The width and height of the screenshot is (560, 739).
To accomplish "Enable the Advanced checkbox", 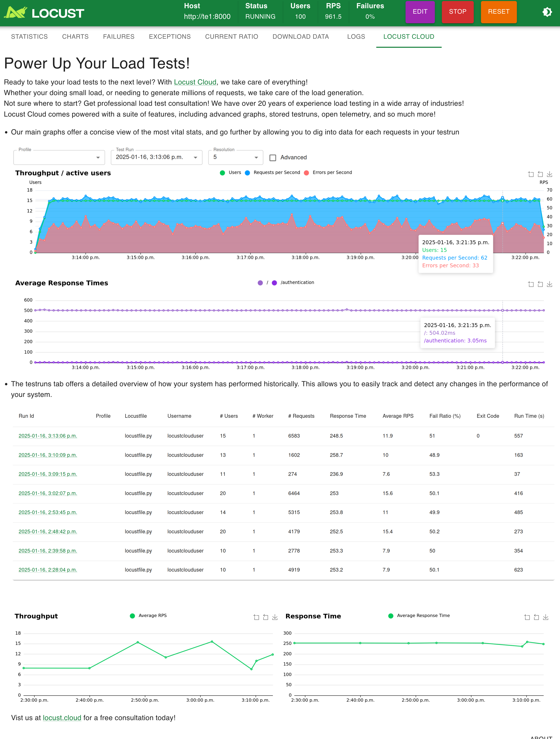I will click(273, 158).
